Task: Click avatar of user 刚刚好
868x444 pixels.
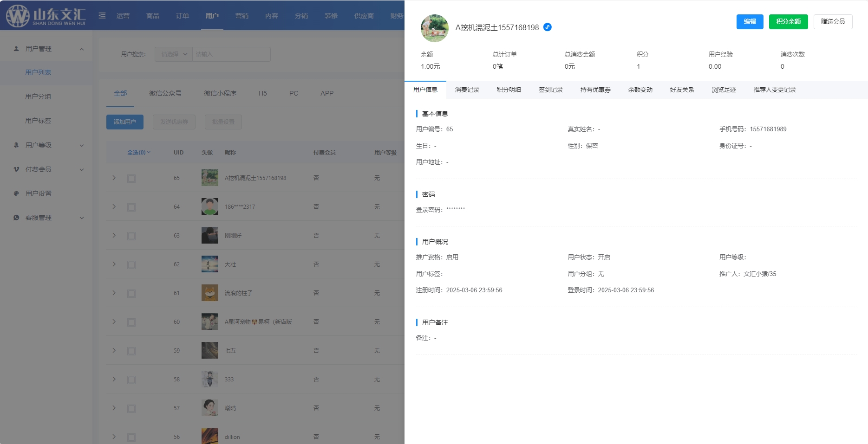Action: coord(210,235)
